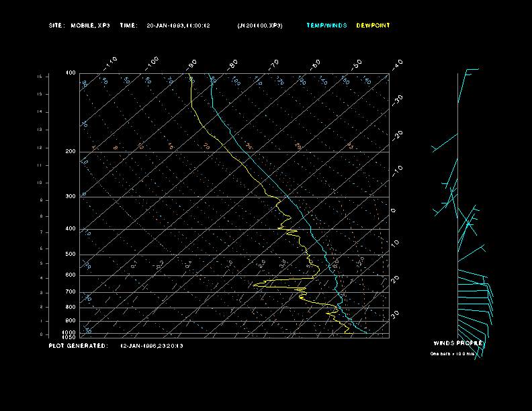Select the 20-JAN-1993 sounding time text
The image size is (532, 411).
(x=179, y=26)
